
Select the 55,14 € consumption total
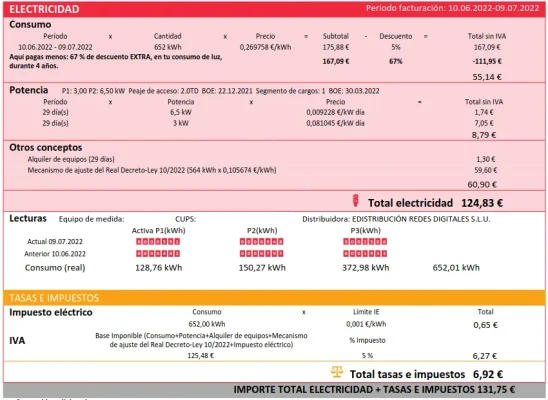[x=487, y=77]
